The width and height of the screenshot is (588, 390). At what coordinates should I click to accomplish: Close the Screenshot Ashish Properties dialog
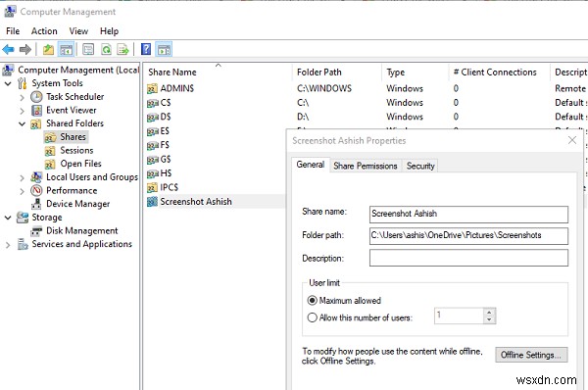pyautogui.click(x=572, y=140)
